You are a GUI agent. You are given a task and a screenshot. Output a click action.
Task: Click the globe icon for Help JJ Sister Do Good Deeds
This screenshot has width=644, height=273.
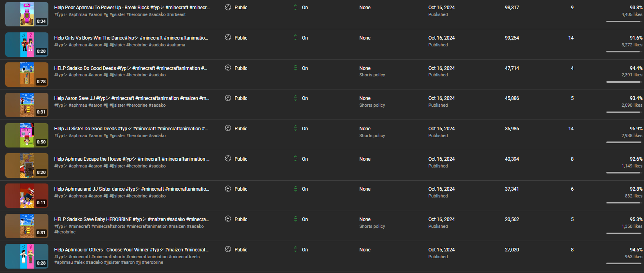point(228,128)
